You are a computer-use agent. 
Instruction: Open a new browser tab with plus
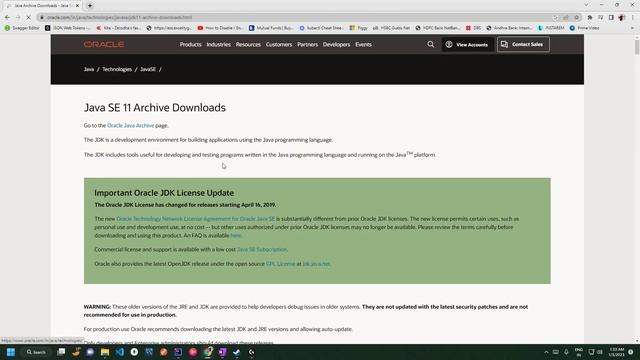[90, 6]
